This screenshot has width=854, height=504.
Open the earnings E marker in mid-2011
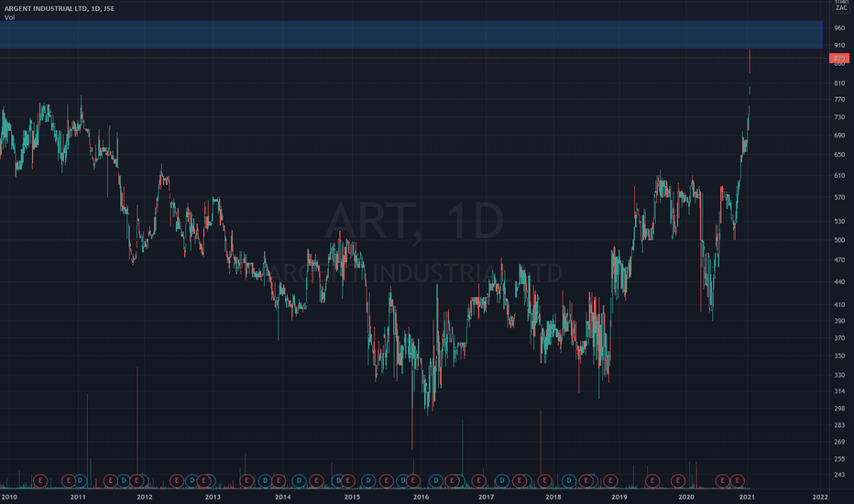pos(111,480)
